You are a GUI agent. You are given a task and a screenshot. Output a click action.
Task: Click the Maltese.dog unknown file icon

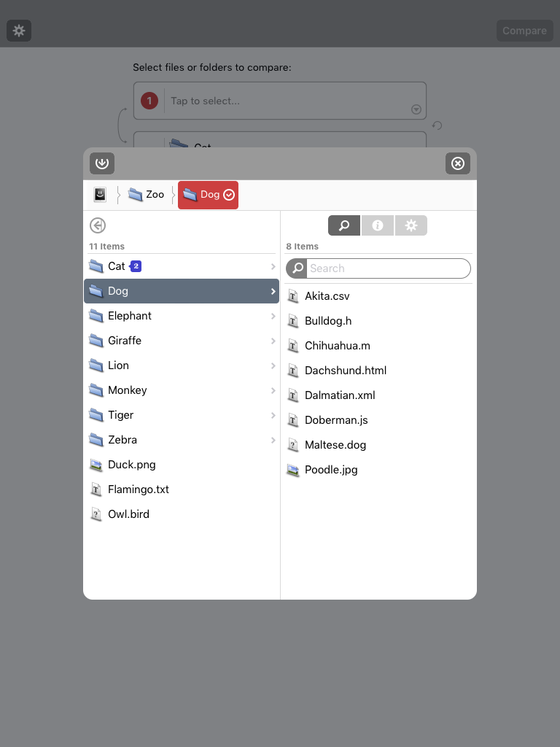293,445
